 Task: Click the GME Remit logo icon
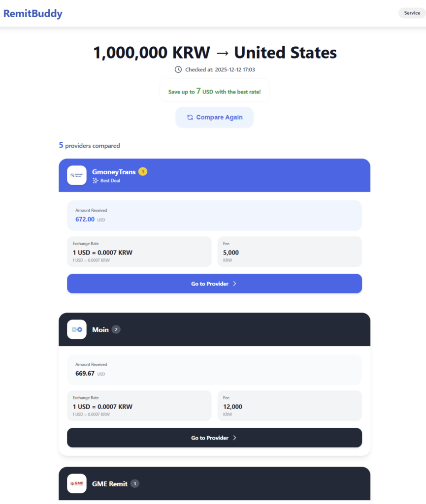coord(77,483)
